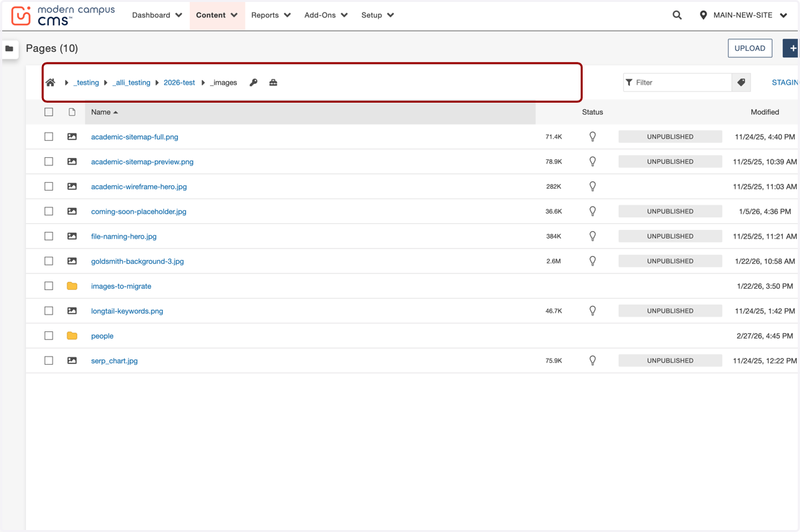Click lightbulb status for coming-soon-placeholder.jpg
800x532 pixels.
coord(593,211)
